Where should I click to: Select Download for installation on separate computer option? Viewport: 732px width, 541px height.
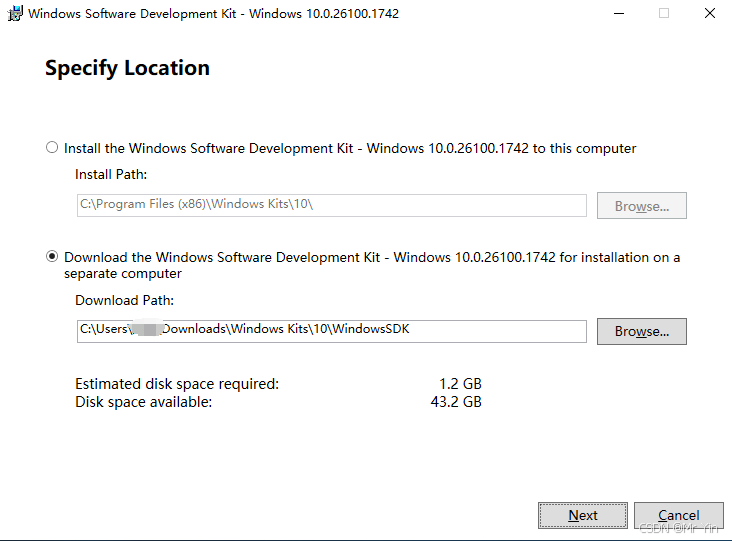(52, 257)
